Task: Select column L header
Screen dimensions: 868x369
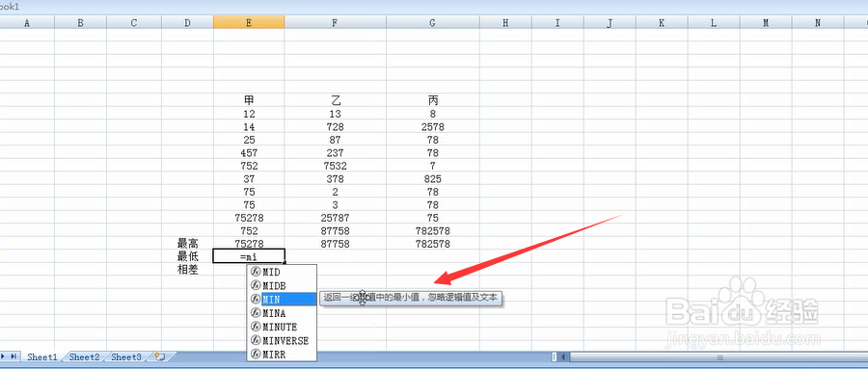Action: pyautogui.click(x=714, y=23)
